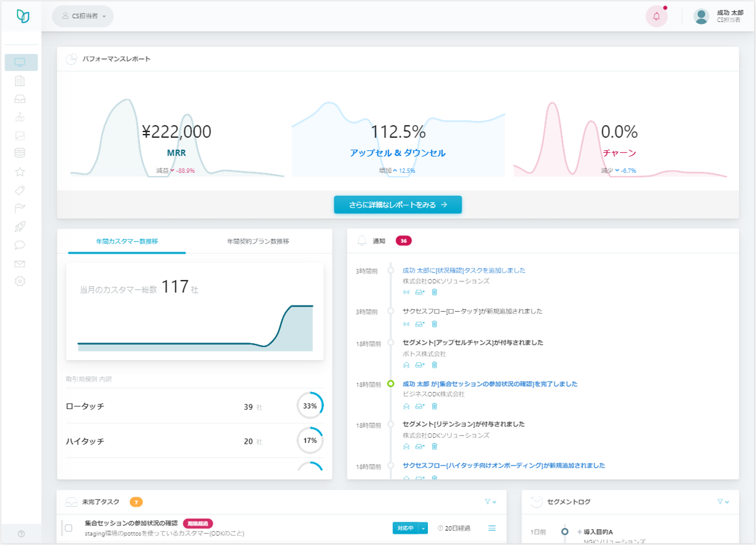Delete the ODKソリューションズ task notification via trash icon
756x545 pixels.
point(434,292)
